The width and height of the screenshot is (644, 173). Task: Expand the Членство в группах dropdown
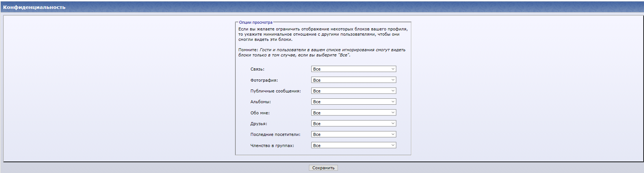pyautogui.click(x=353, y=145)
